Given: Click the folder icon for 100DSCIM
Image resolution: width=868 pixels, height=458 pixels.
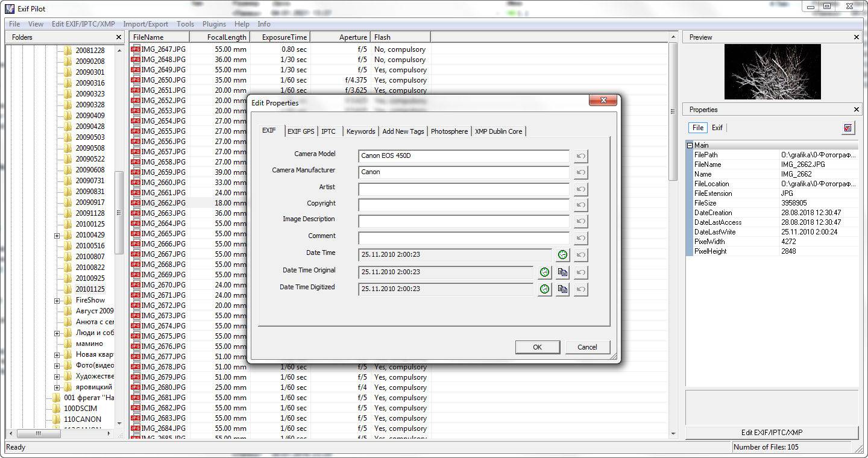Looking at the screenshot, I should coord(56,409).
